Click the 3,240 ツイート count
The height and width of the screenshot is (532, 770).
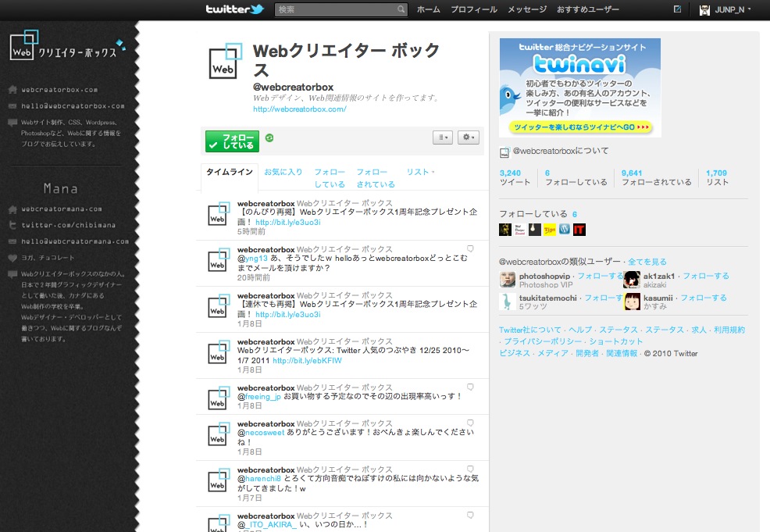(514, 177)
